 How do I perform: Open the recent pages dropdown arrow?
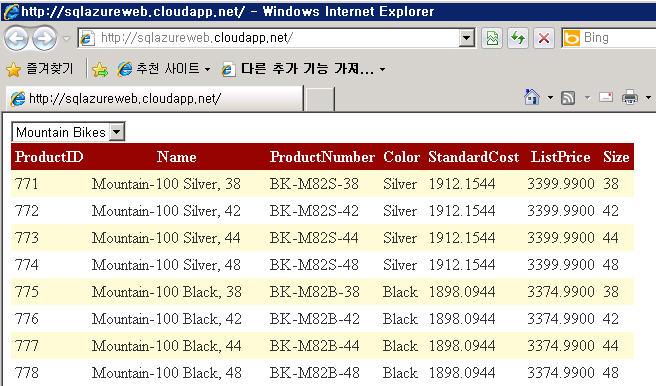point(67,38)
